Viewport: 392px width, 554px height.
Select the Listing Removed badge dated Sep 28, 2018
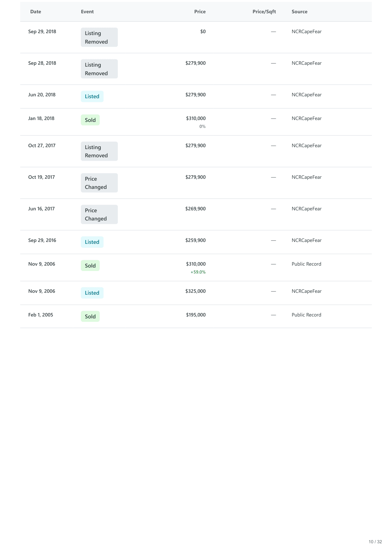(99, 69)
